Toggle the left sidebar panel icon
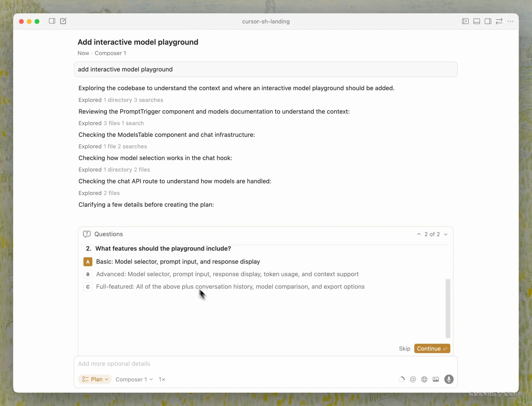The width and height of the screenshot is (532, 406). click(52, 21)
